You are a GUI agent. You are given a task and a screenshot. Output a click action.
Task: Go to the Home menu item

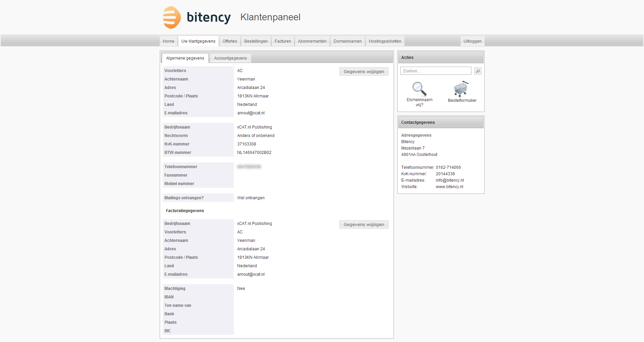168,41
